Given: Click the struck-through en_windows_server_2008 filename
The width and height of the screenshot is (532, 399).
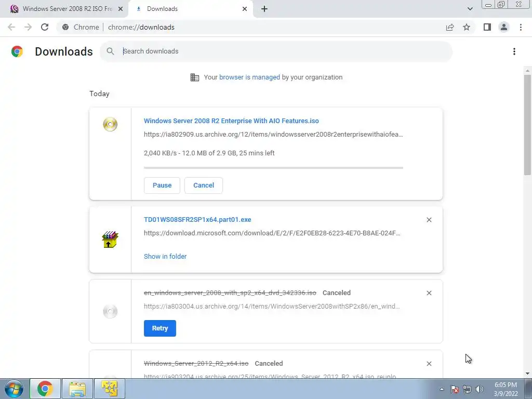Looking at the screenshot, I should point(230,293).
